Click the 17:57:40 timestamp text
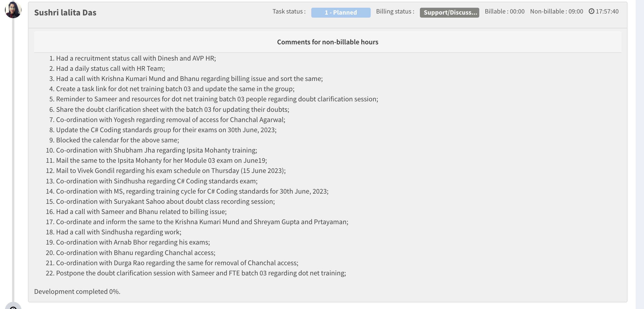644x309 pixels. pos(607,11)
